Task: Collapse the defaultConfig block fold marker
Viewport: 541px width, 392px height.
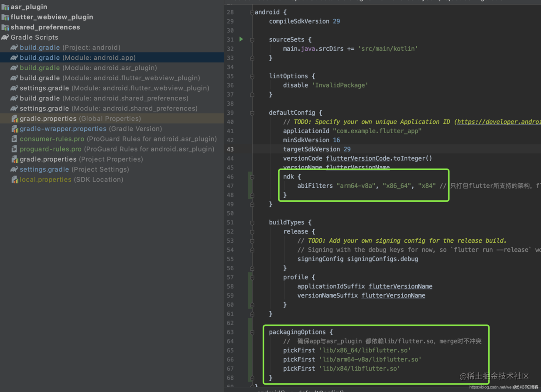Action: pos(252,113)
